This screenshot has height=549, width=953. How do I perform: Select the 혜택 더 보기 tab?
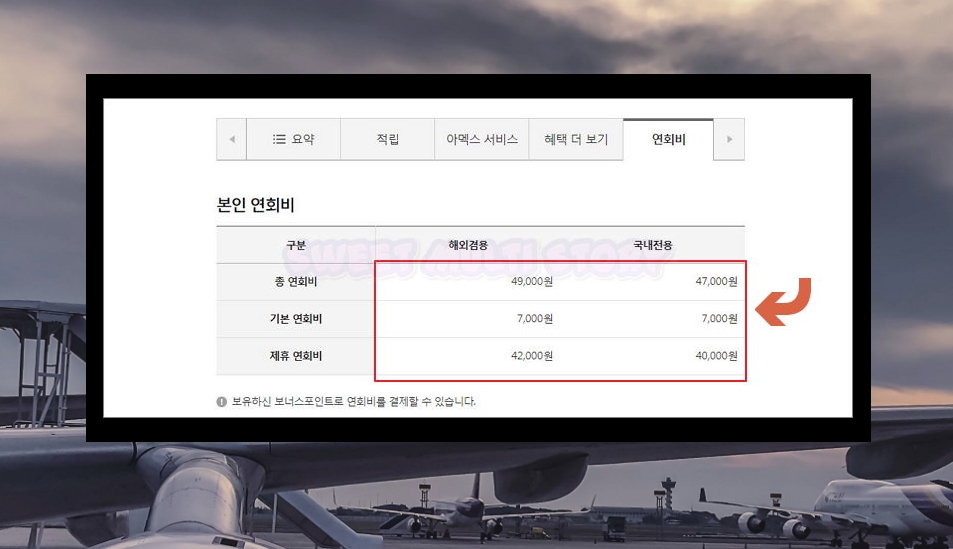pos(576,139)
